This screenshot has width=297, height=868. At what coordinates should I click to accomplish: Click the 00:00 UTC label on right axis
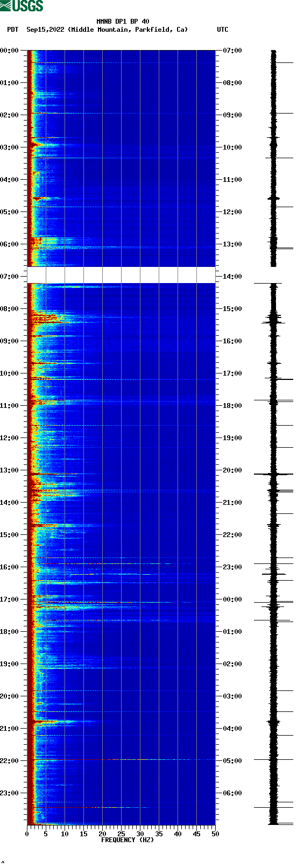pos(232,599)
